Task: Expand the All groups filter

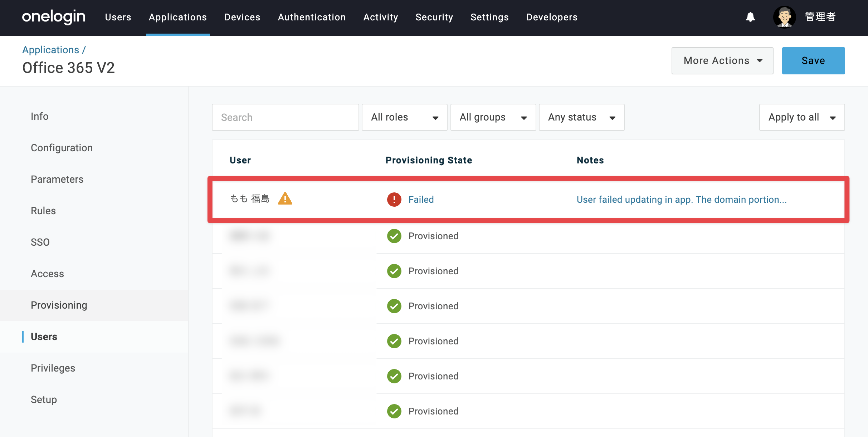Action: click(x=493, y=117)
